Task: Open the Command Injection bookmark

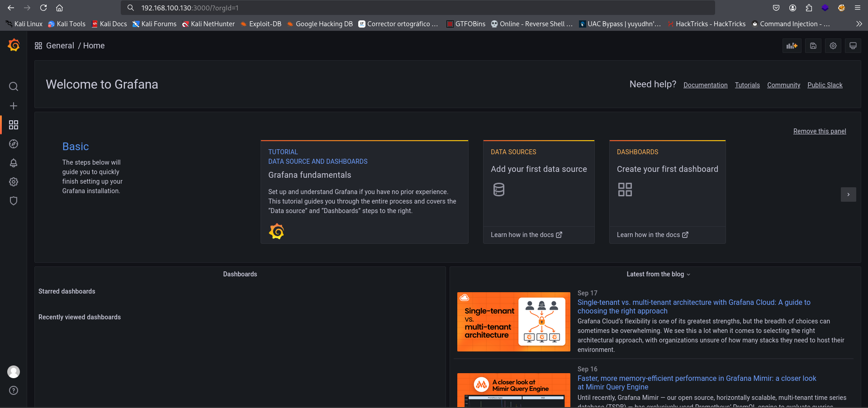Action: click(790, 24)
